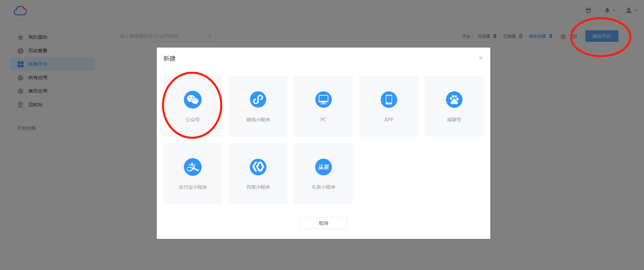Click the star icon beside 我的星标
644x270 pixels.
click(21, 37)
